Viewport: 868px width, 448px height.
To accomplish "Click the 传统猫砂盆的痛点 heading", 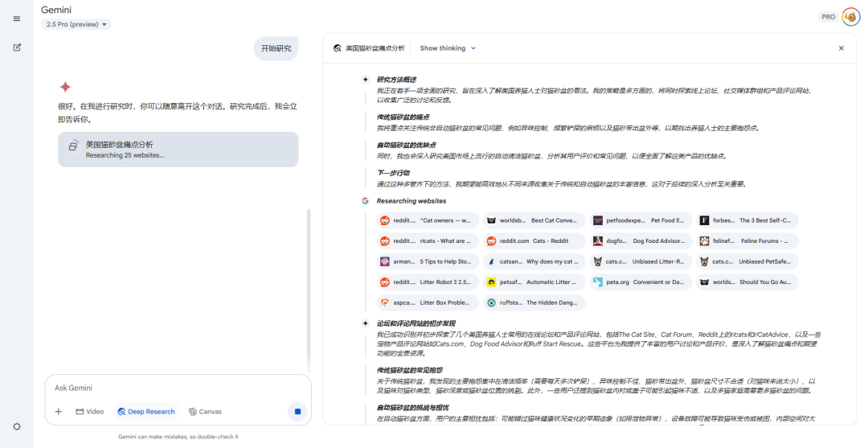I will point(403,117).
